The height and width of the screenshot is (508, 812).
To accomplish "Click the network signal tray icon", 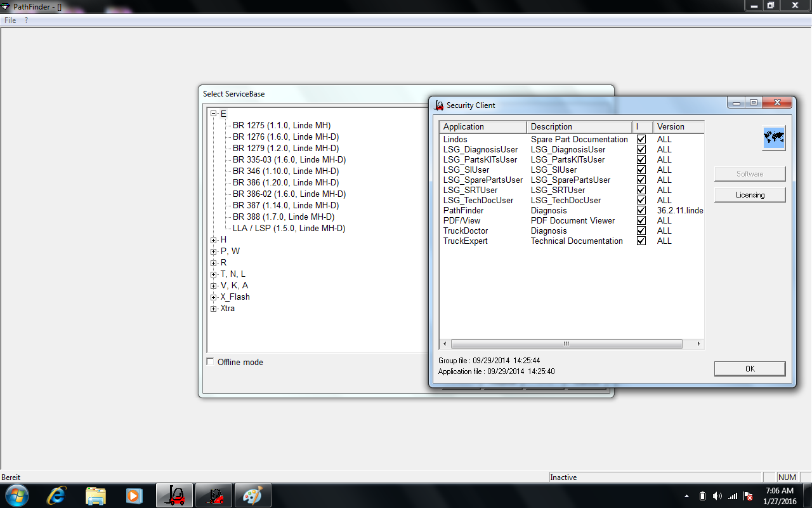I will [x=733, y=496].
